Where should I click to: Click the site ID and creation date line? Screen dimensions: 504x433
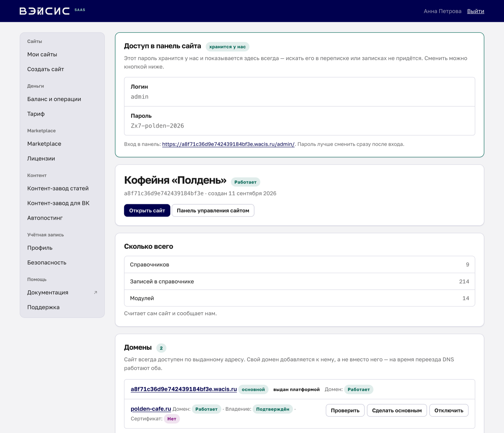pos(200,193)
